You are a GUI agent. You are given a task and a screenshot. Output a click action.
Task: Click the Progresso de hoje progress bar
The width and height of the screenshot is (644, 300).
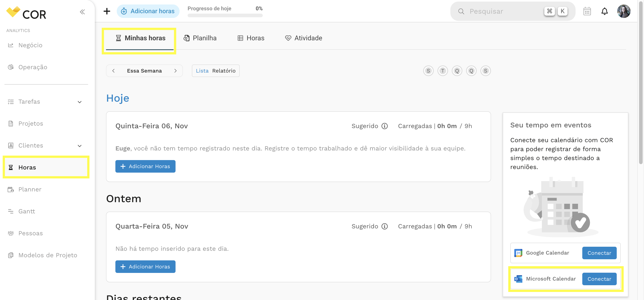tap(225, 15)
